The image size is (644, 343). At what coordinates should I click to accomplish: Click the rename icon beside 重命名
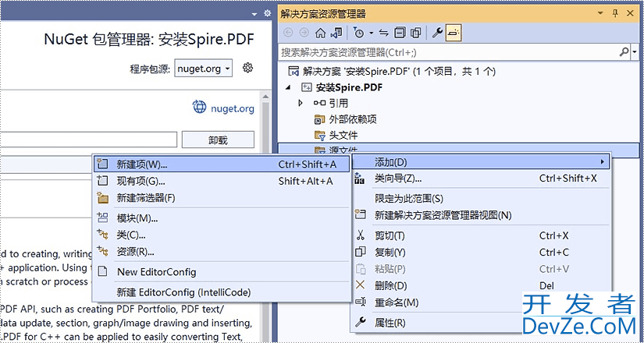click(360, 302)
